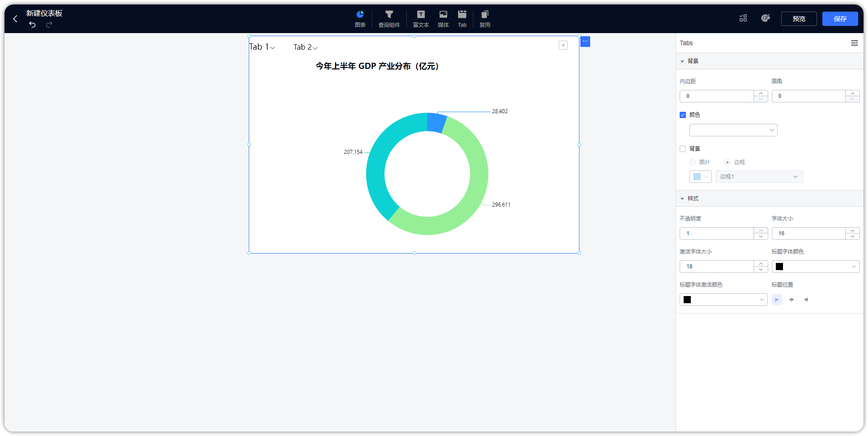The width and height of the screenshot is (868, 436).
Task: Open the Tabs panel hamburger menu
Action: pos(854,43)
